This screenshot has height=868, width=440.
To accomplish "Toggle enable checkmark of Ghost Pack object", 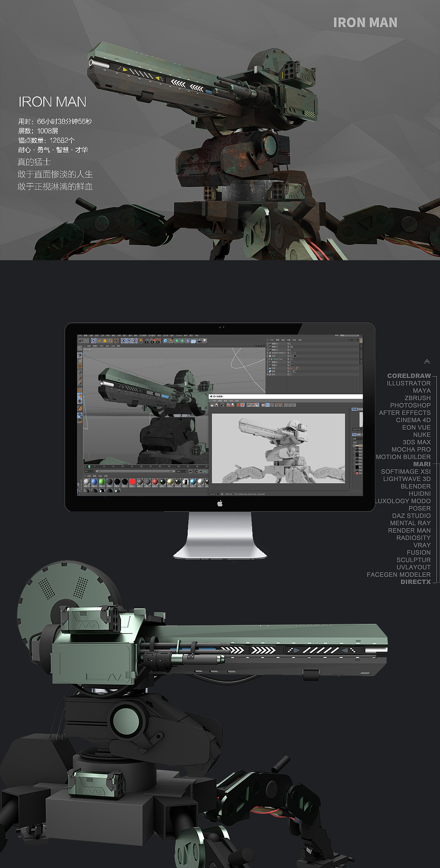I will tap(292, 359).
